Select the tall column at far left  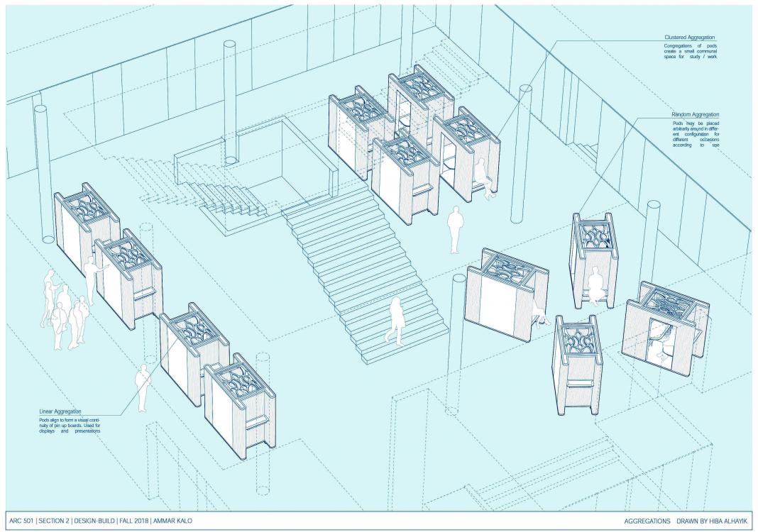click(x=43, y=169)
